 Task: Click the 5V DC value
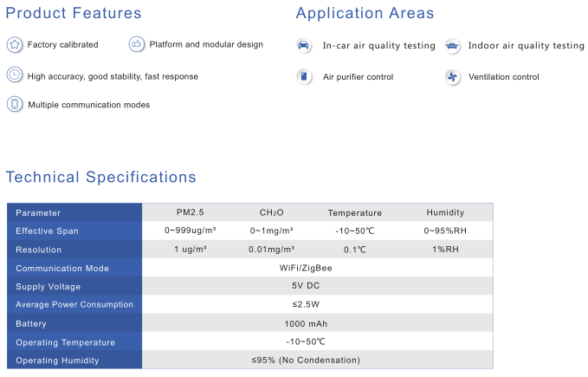pyautogui.click(x=306, y=286)
